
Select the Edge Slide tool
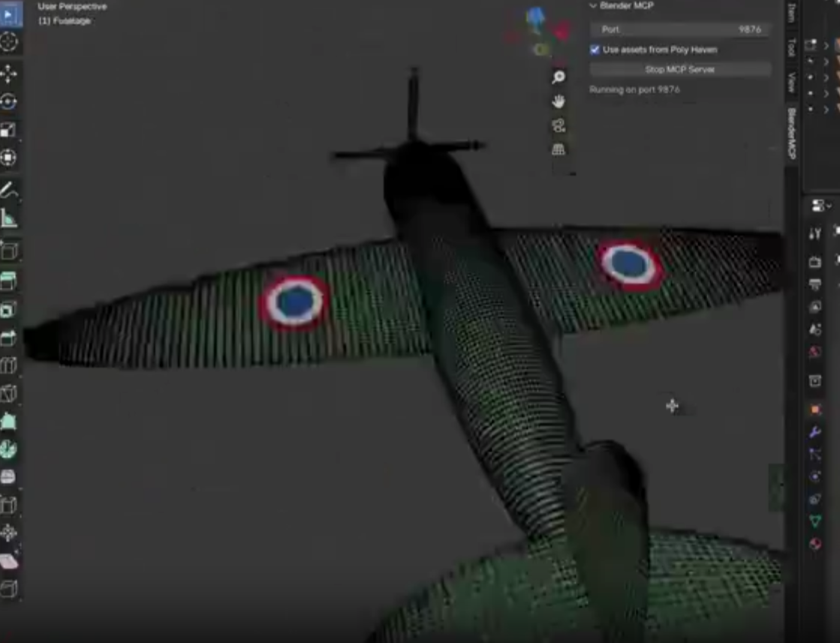pyautogui.click(x=9, y=505)
